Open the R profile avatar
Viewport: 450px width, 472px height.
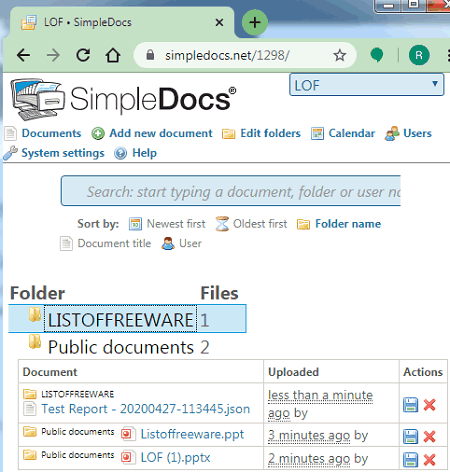[x=419, y=55]
